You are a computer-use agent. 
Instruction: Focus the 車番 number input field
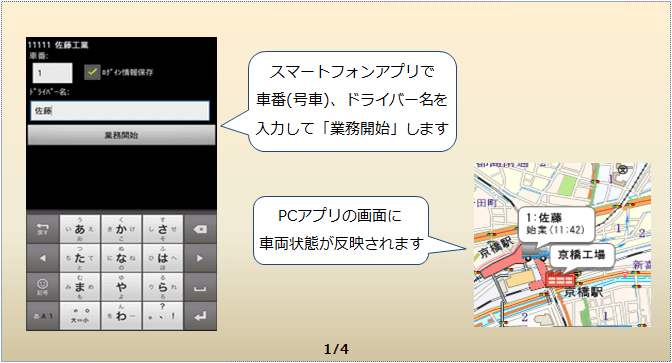[x=52, y=73]
